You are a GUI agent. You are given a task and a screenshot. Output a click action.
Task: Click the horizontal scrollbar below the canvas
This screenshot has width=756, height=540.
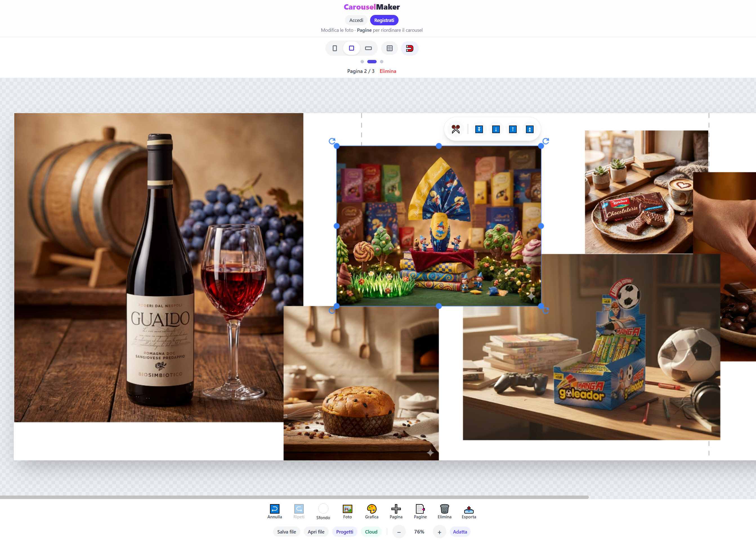pos(294,497)
